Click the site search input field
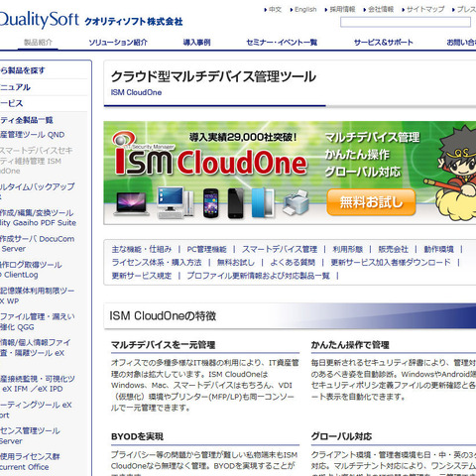 (x=406, y=22)
